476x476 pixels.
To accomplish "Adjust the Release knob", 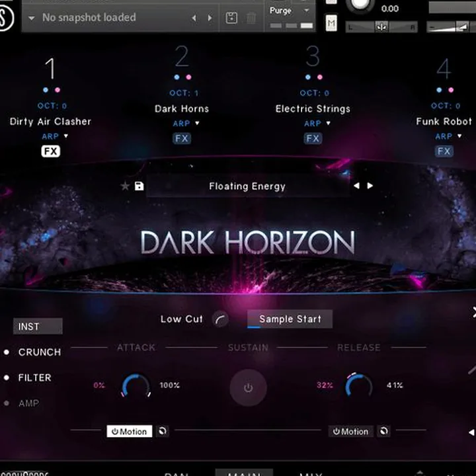I will (x=359, y=385).
